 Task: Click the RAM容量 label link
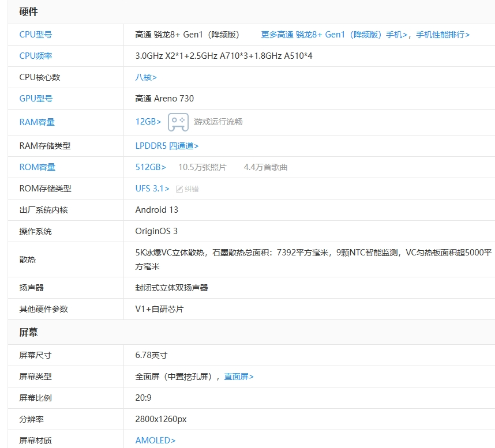(37, 122)
